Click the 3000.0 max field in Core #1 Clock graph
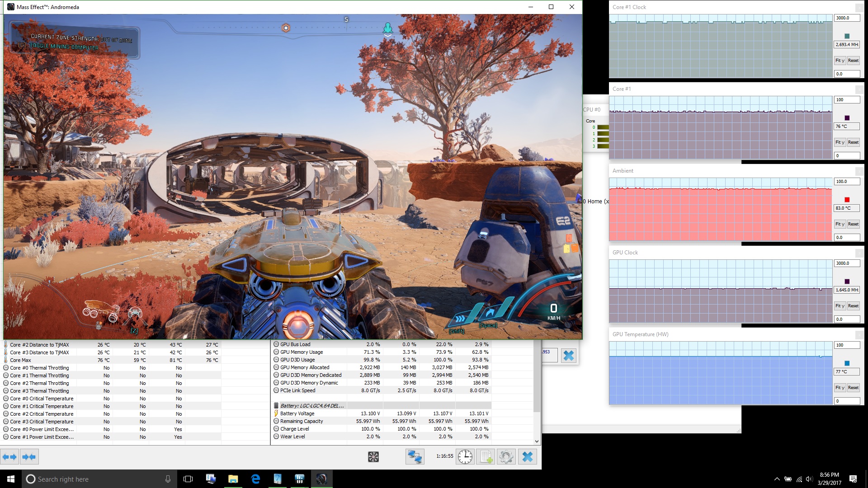Screen dimensions: 868x488 point(847,18)
